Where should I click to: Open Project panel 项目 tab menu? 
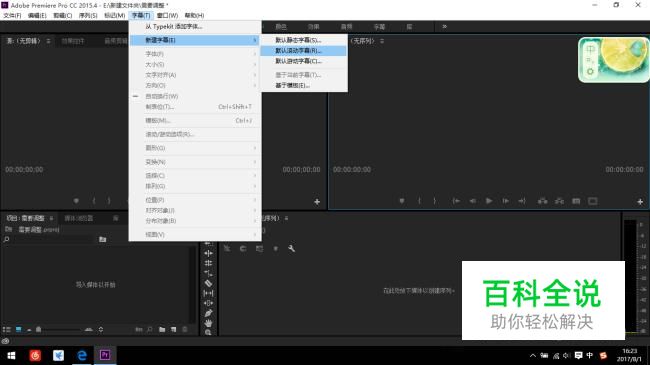51,218
